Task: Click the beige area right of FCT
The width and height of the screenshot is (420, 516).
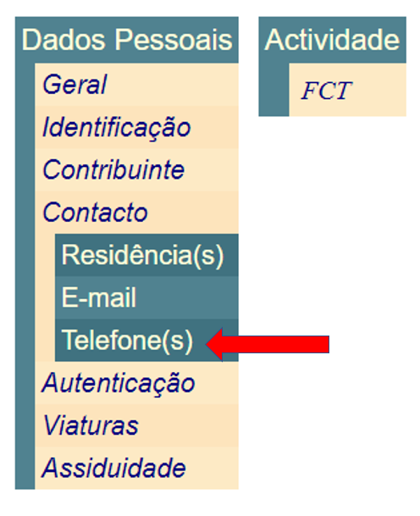Action: click(x=380, y=90)
